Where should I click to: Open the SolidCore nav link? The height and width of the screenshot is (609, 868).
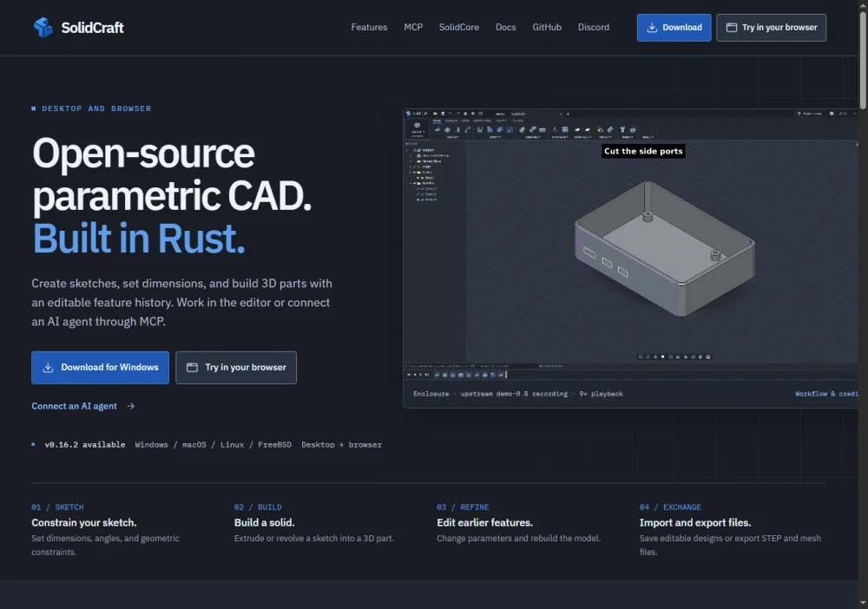pos(459,27)
